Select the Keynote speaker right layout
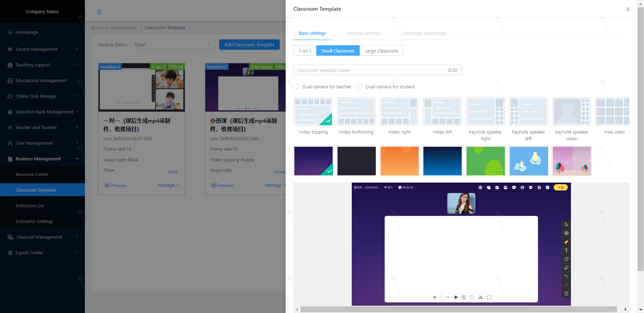The height and width of the screenshot is (313, 644). [x=485, y=112]
